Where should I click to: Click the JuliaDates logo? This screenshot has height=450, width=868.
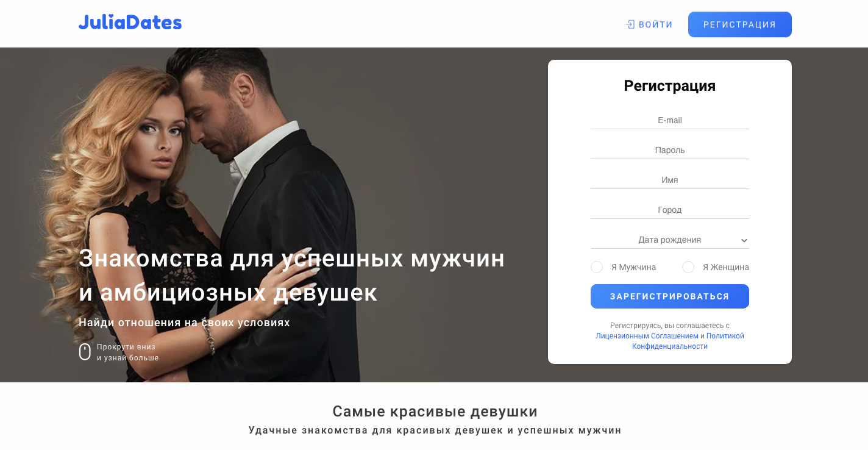(130, 23)
